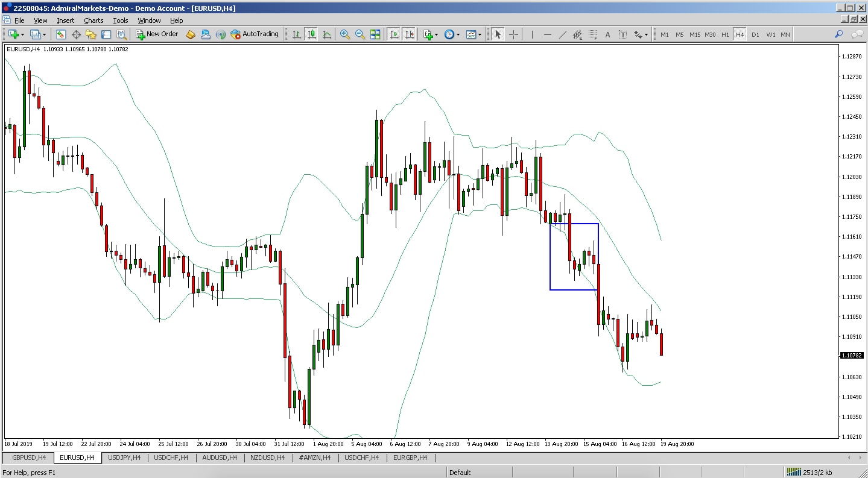Select the D1 timeframe button
The width and height of the screenshot is (868, 478).
755,34
